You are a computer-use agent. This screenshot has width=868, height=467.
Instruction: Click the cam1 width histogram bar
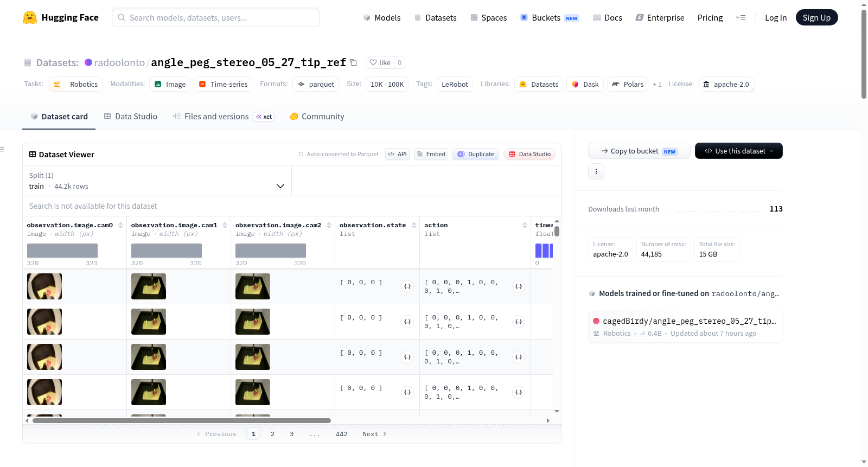pyautogui.click(x=167, y=251)
